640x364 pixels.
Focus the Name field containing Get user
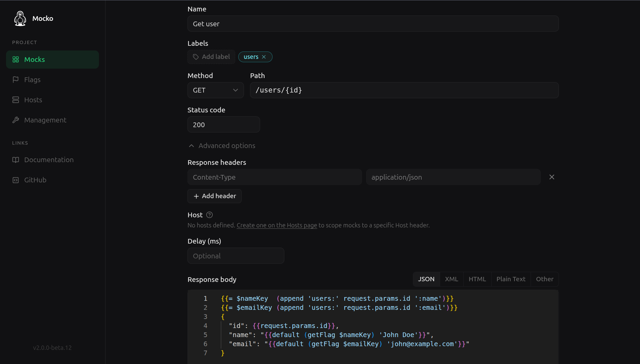click(373, 24)
